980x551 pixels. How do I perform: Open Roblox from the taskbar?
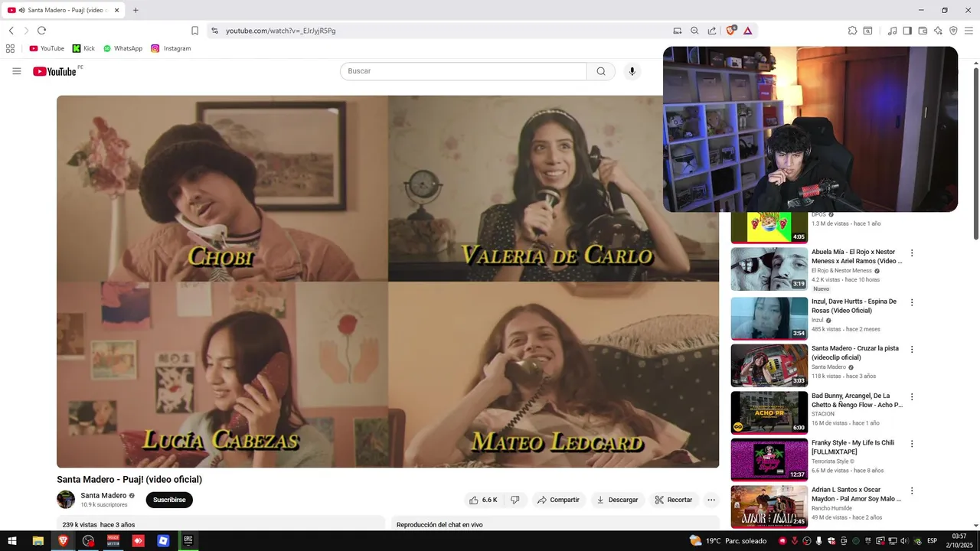click(163, 541)
